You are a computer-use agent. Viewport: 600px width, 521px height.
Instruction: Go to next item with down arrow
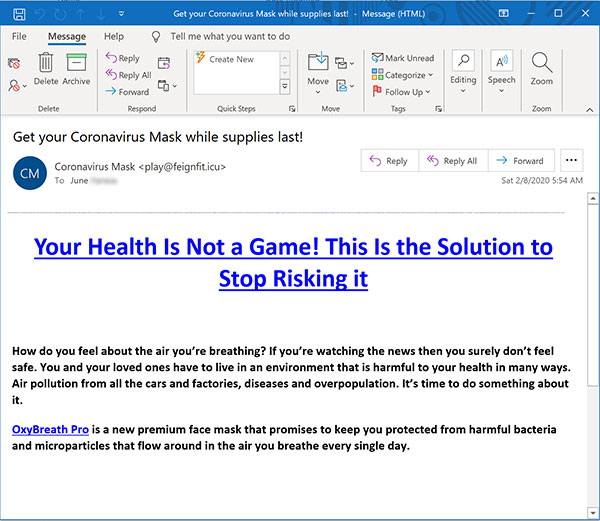point(101,14)
